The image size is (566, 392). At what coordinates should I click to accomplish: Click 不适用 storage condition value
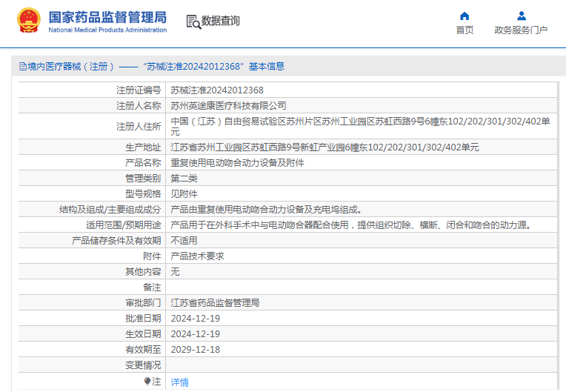(184, 240)
